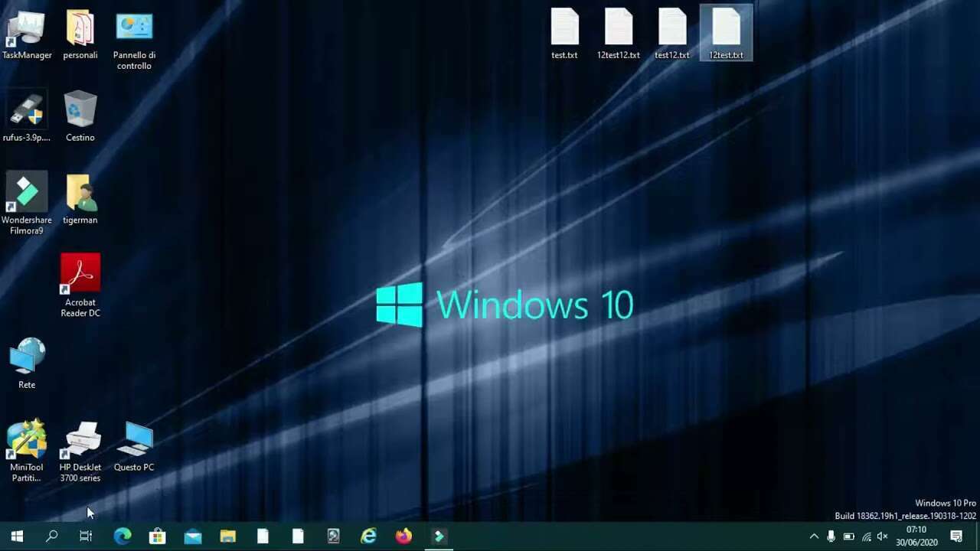Viewport: 980px width, 551px height.
Task: Open the Windows Start menu
Action: click(17, 536)
